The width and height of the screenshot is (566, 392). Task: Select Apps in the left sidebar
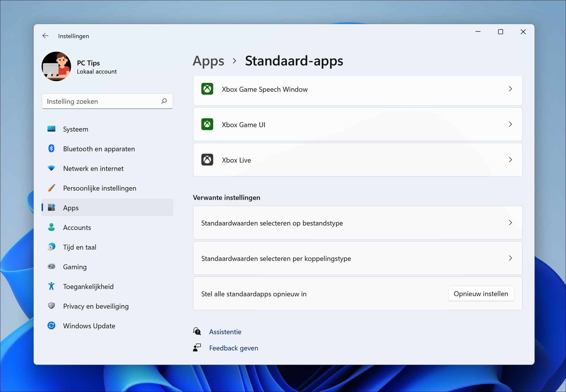coord(71,208)
